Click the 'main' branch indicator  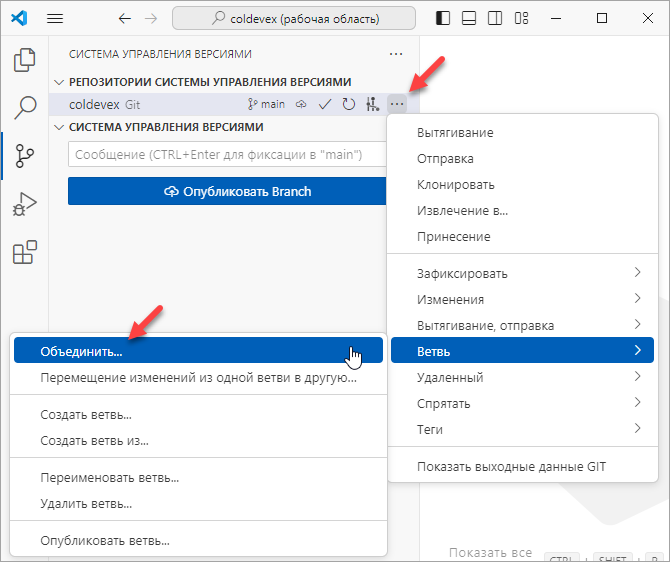pyautogui.click(x=266, y=104)
